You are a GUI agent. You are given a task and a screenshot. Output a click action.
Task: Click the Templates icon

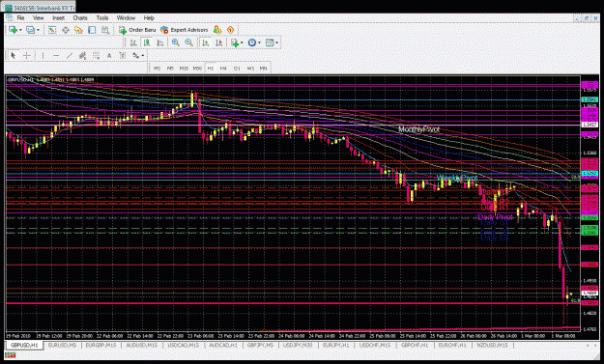270,42
